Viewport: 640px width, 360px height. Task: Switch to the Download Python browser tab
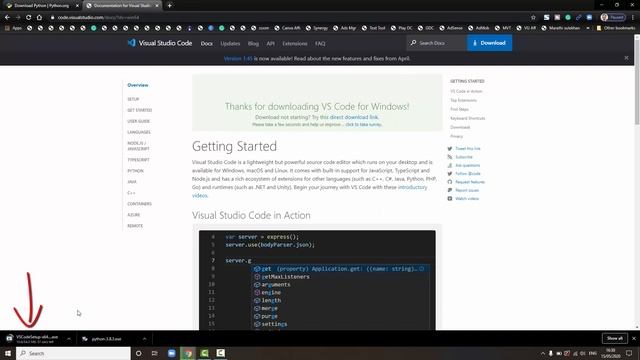[42, 6]
